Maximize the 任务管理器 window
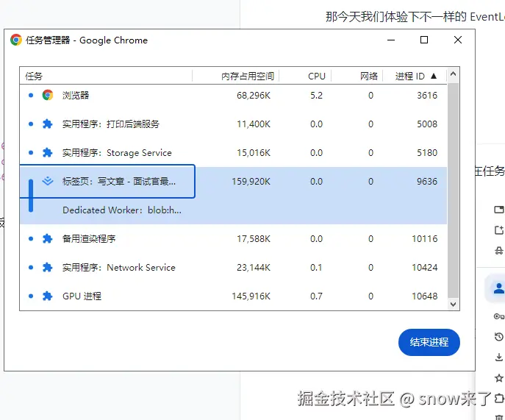Screen dimensions: 505x420 tap(424, 40)
